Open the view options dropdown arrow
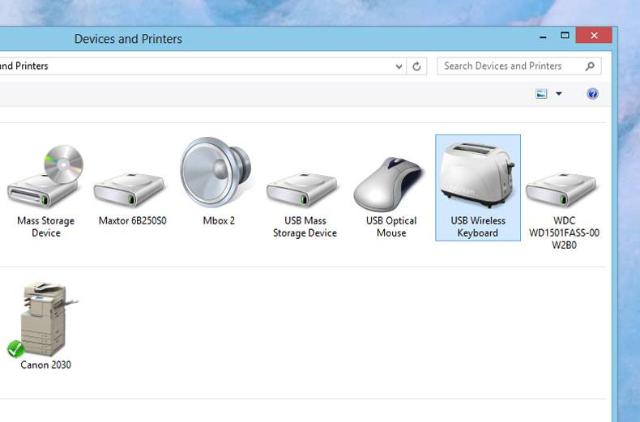This screenshot has width=640, height=422. pyautogui.click(x=559, y=94)
